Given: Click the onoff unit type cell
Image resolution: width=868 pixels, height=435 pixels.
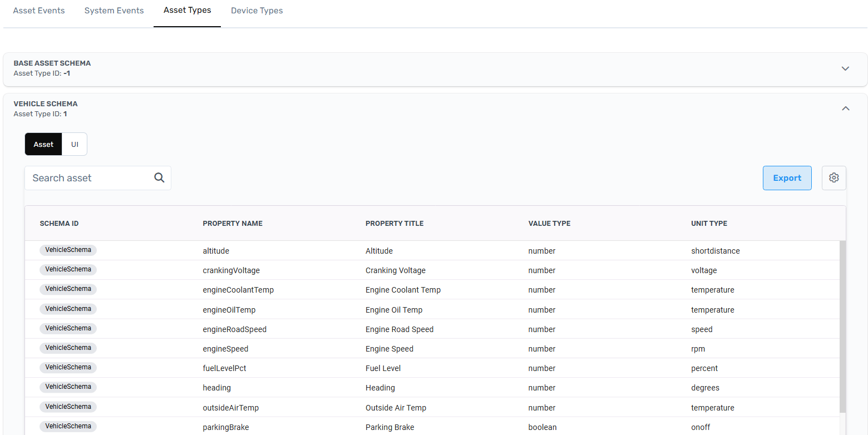Looking at the screenshot, I should 701,427.
